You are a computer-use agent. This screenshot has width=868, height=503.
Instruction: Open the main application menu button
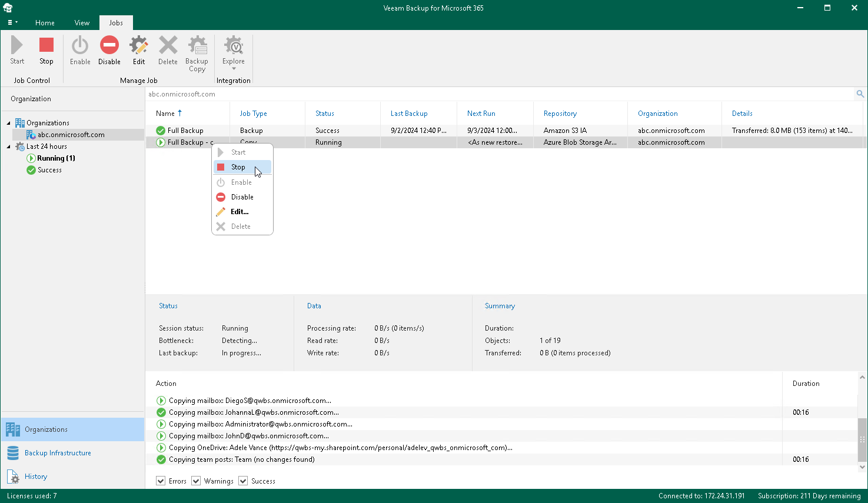coord(12,22)
